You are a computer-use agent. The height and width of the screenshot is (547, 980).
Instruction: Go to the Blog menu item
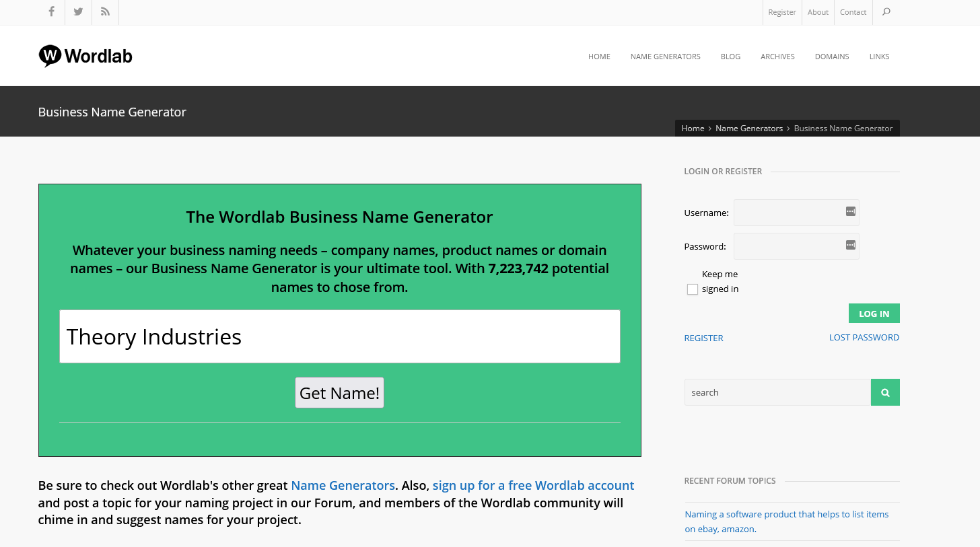(730, 57)
